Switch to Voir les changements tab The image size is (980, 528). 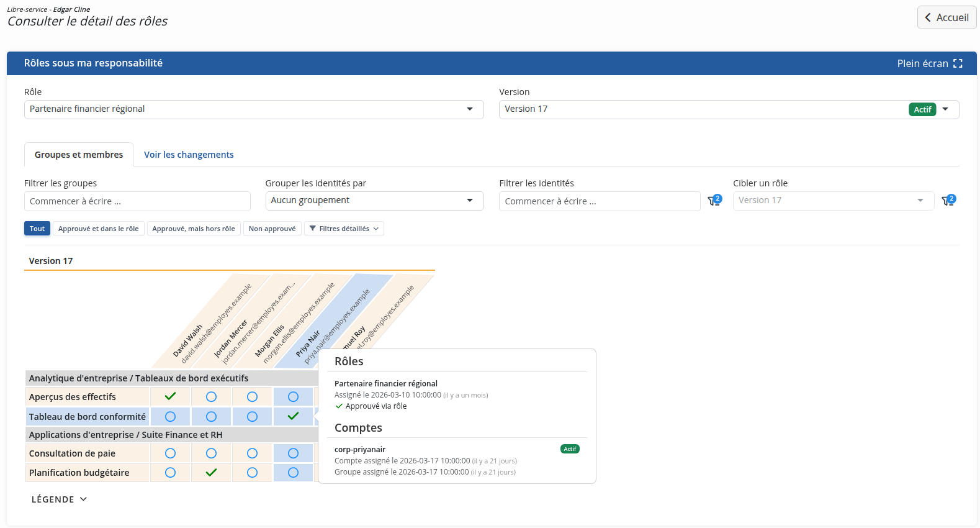189,155
